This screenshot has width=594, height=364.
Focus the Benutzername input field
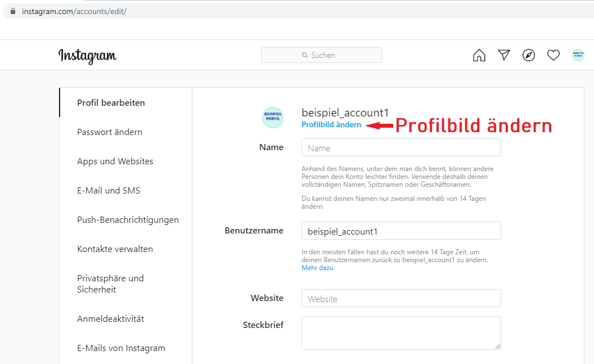coord(401,231)
